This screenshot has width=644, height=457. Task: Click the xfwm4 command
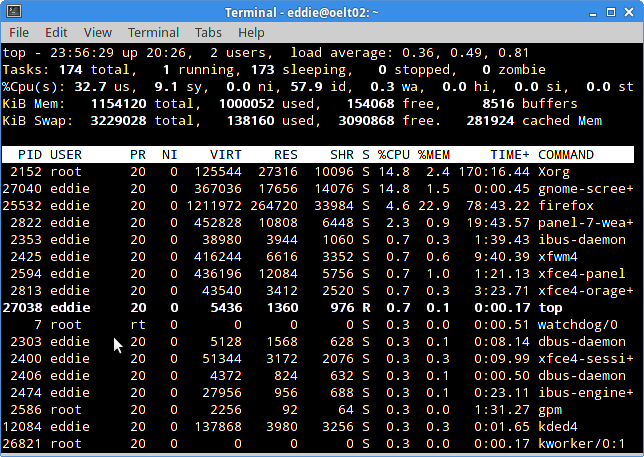click(x=558, y=257)
